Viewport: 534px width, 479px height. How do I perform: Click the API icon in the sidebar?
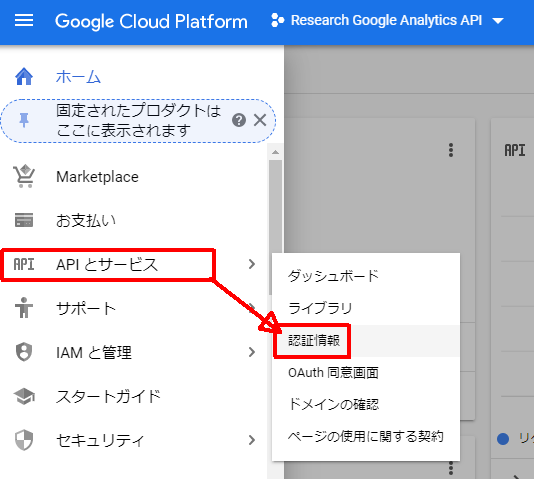click(x=24, y=265)
